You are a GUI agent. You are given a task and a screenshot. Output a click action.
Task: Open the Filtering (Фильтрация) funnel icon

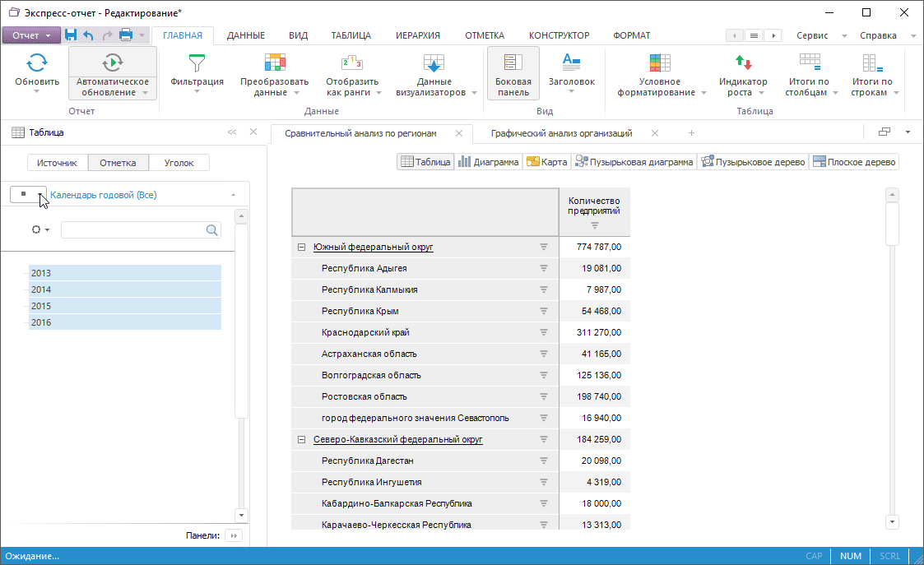tap(197, 63)
